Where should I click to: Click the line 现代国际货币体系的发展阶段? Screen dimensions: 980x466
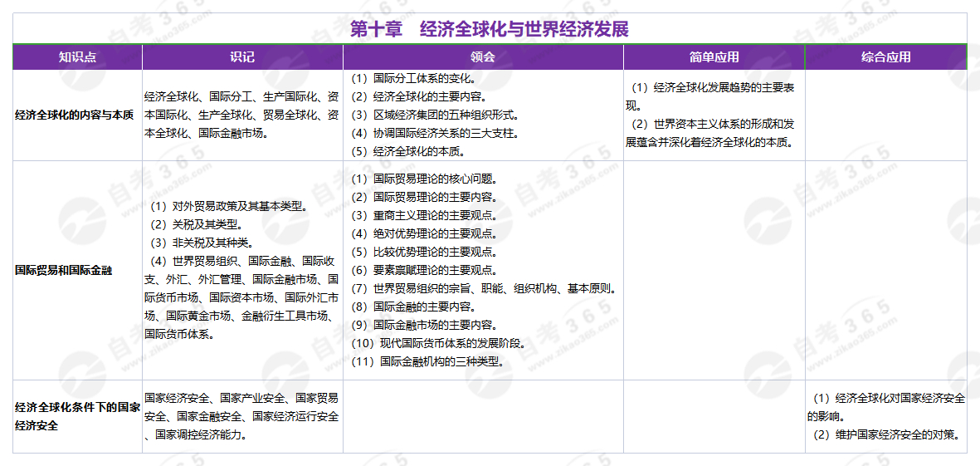pyautogui.click(x=438, y=343)
